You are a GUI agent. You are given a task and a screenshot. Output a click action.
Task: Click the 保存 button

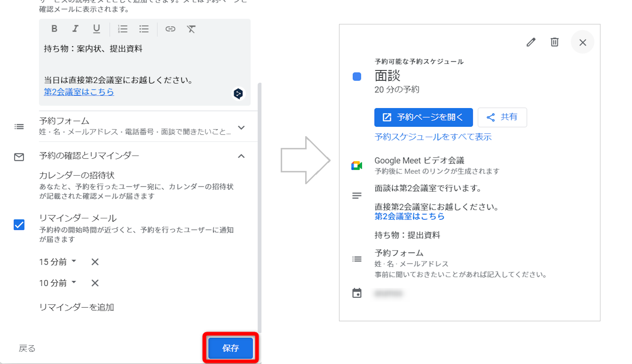pyautogui.click(x=231, y=348)
